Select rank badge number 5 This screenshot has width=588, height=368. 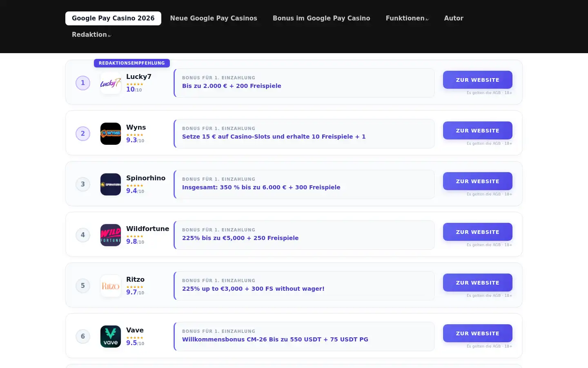point(83,286)
